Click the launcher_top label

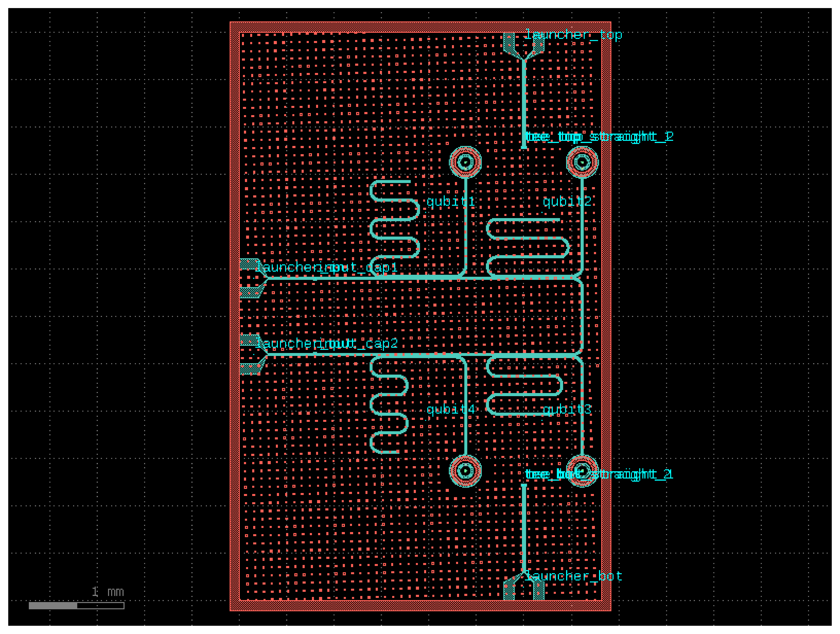tap(573, 35)
